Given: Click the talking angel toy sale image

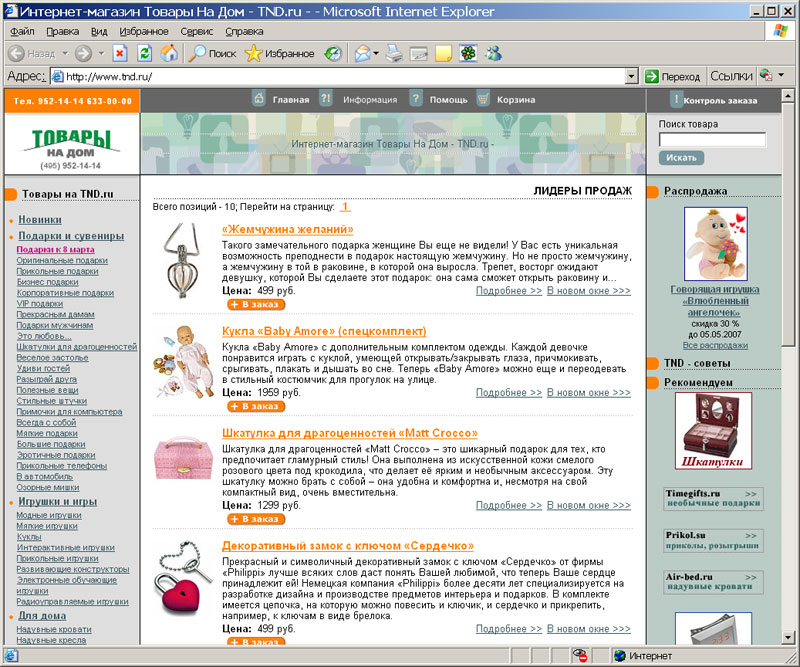Looking at the screenshot, I should [x=716, y=243].
